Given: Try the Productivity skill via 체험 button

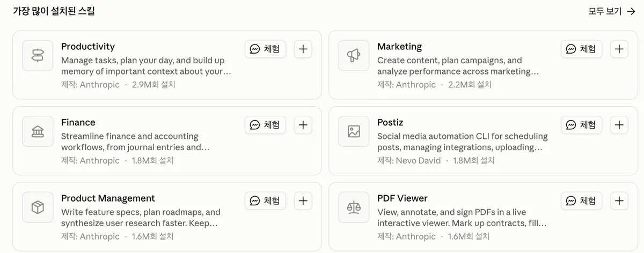Looking at the screenshot, I should coord(265,49).
